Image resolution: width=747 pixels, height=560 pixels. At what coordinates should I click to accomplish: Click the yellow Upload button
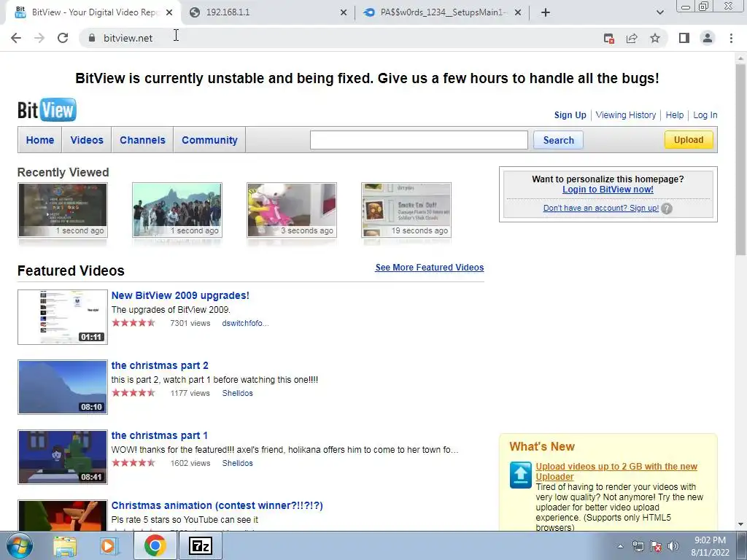tap(689, 139)
